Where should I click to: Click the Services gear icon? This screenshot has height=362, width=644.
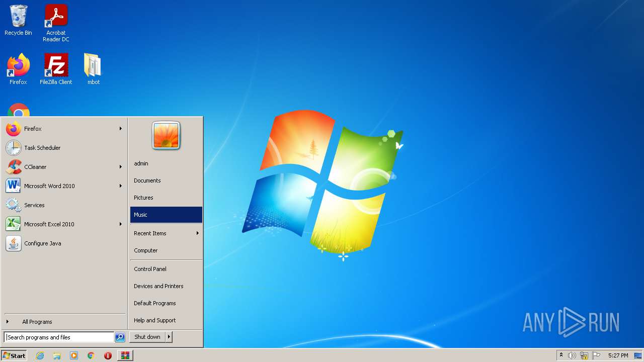(x=14, y=205)
